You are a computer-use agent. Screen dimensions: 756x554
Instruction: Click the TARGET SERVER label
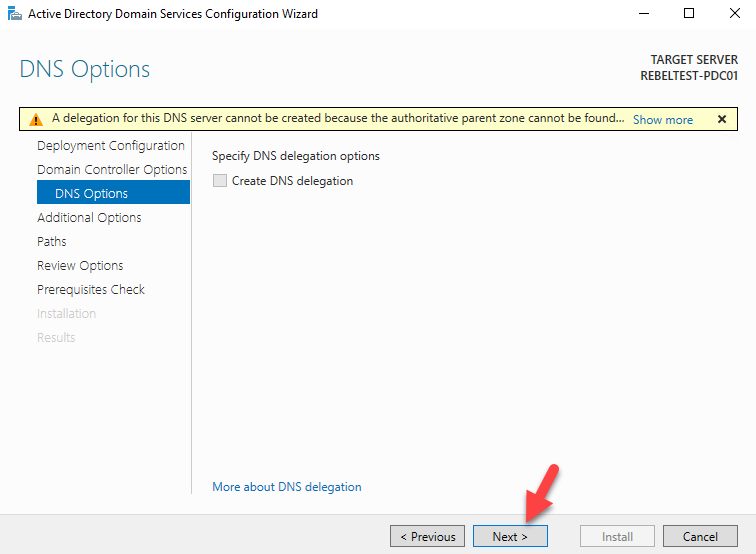tap(694, 60)
